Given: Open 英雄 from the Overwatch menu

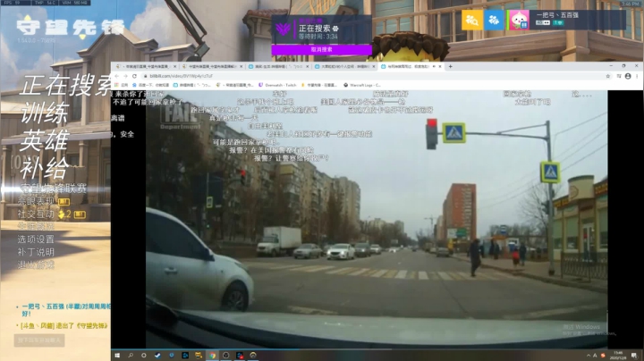Looking at the screenshot, I should (x=45, y=140).
